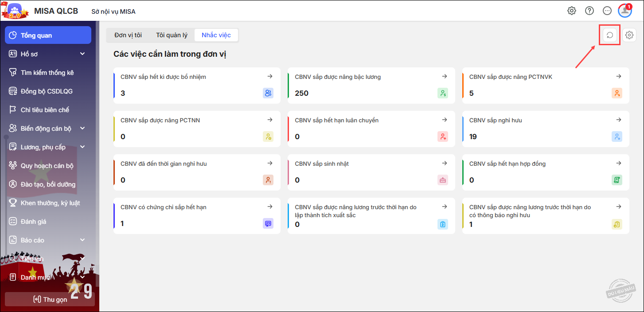
Task: Open the CBNV sắp được nâng bậc lương card
Action: coord(371,85)
